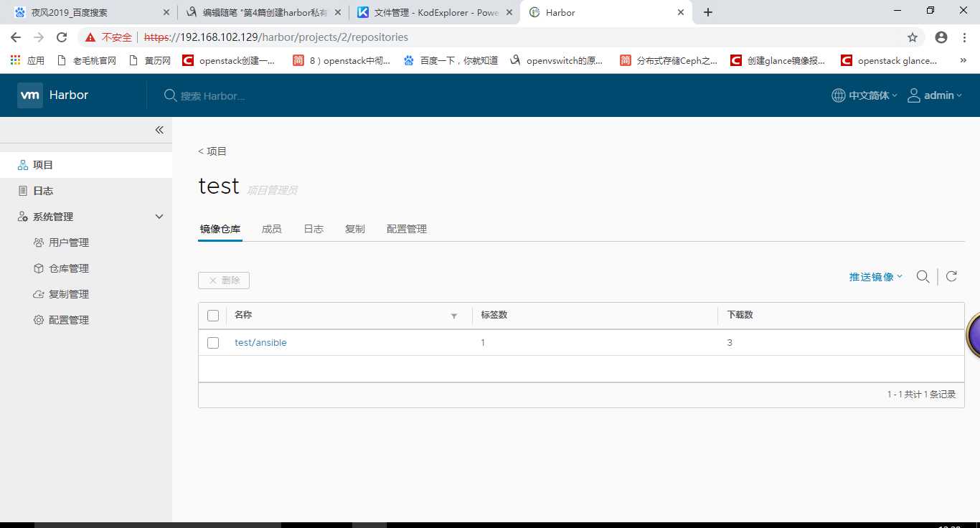
Task: Open the 百度一下，你就知道 bookmark
Action: (451, 61)
